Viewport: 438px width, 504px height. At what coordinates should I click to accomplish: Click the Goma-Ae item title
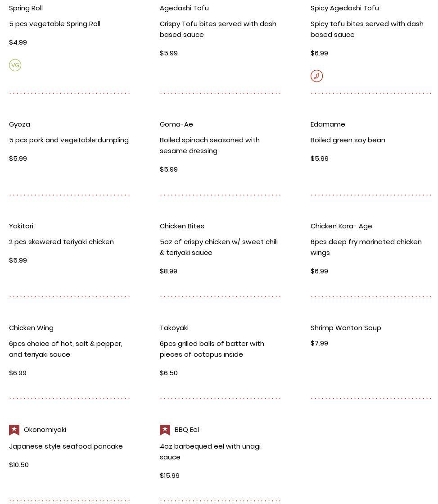[176, 124]
